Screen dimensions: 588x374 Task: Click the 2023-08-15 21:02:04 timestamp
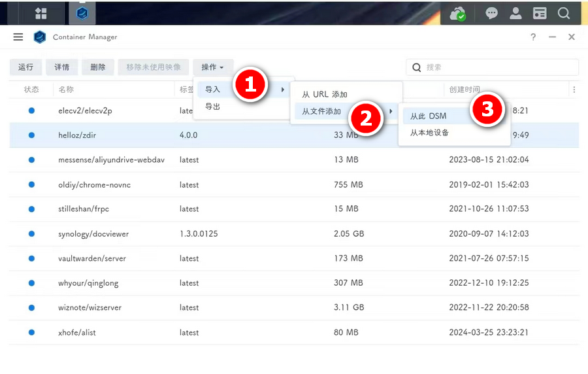(489, 160)
